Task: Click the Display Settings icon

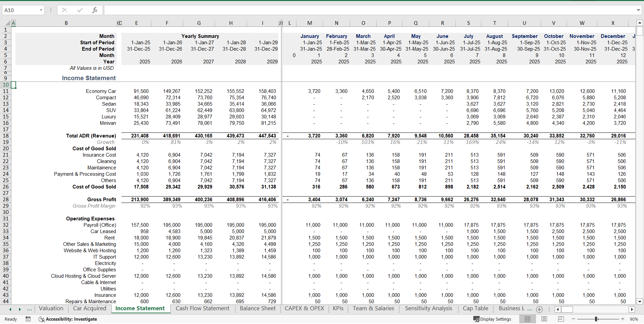Action: pyautogui.click(x=476, y=319)
